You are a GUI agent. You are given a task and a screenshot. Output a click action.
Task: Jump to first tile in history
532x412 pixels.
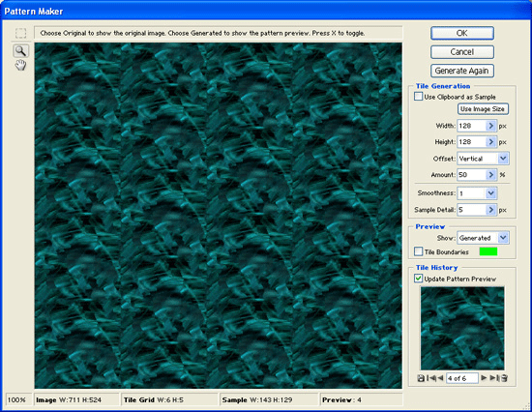[431, 378]
